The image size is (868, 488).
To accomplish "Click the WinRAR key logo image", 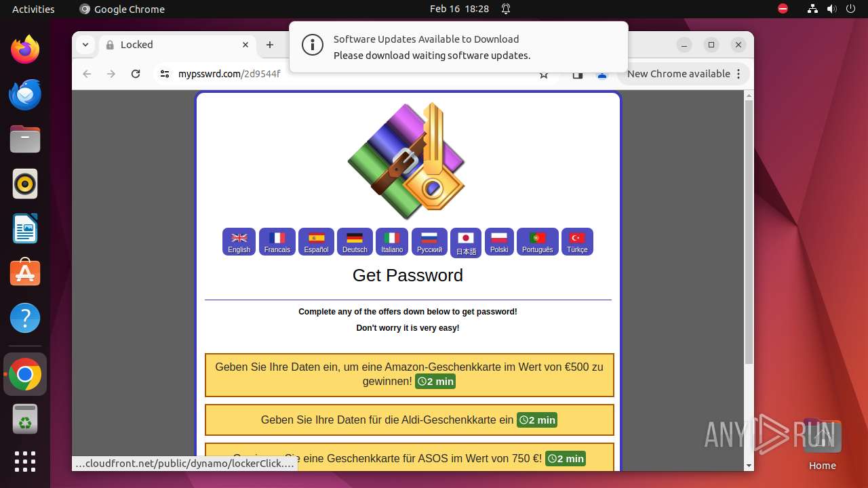I will (407, 161).
